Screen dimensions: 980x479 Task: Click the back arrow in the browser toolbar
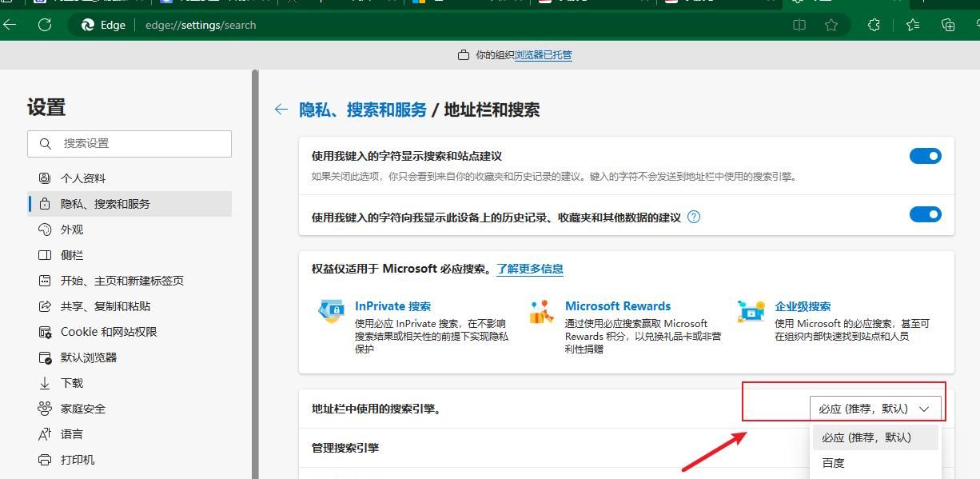(x=11, y=25)
